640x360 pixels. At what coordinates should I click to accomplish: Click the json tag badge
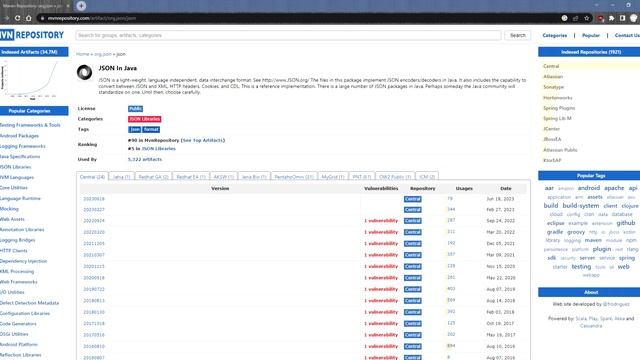click(135, 129)
